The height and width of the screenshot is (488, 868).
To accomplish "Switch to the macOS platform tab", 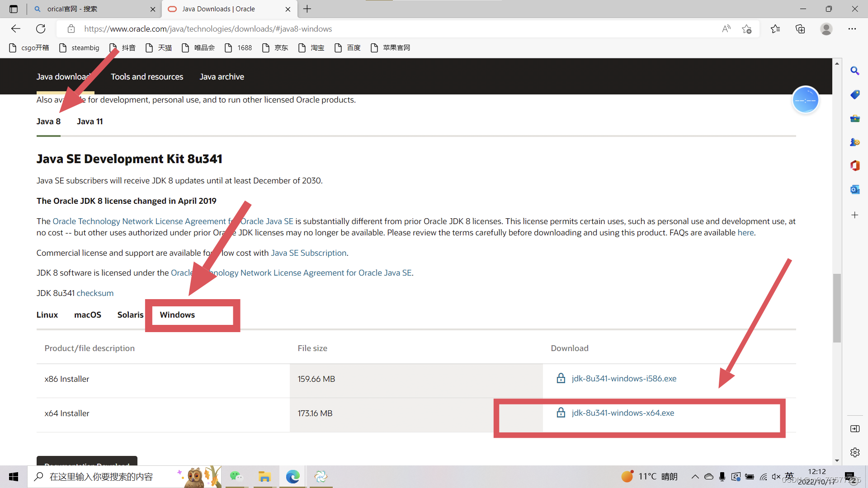I will [x=88, y=315].
